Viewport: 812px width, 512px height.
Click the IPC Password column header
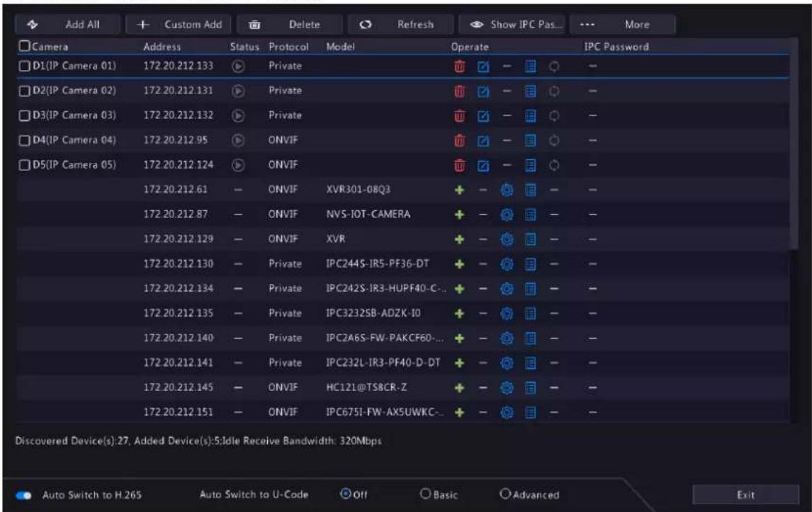(616, 47)
